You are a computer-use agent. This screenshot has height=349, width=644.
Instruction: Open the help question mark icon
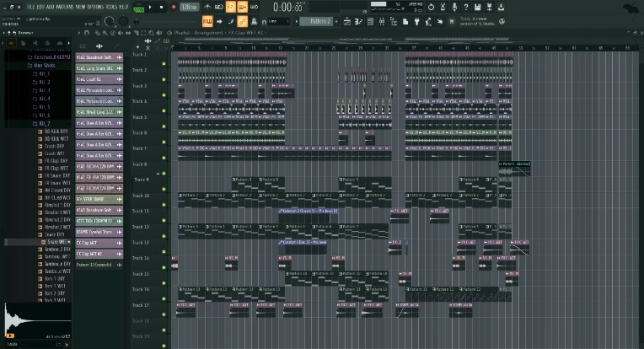465,7
